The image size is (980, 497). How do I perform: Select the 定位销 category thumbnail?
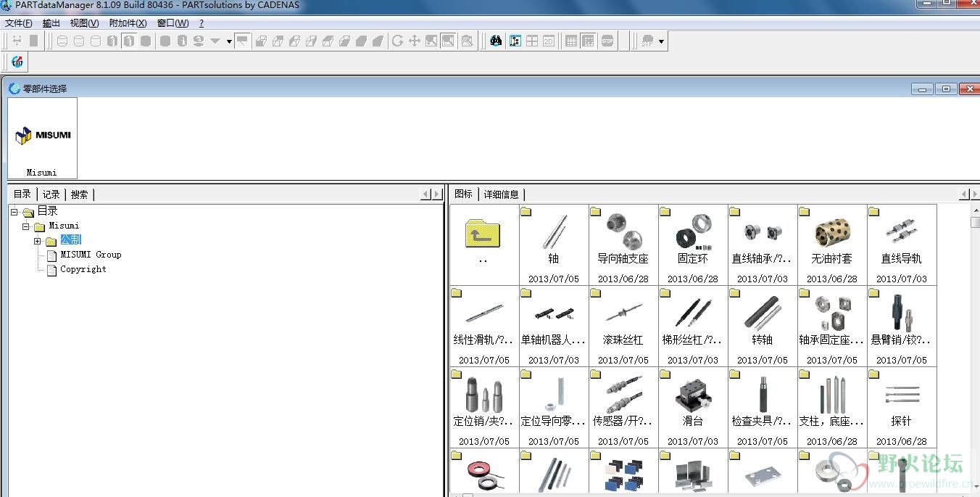(x=484, y=407)
